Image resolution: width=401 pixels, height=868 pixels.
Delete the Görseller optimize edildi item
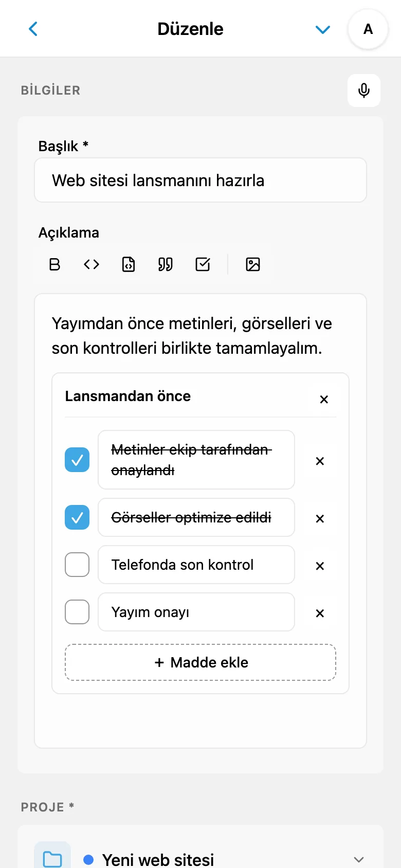click(320, 519)
